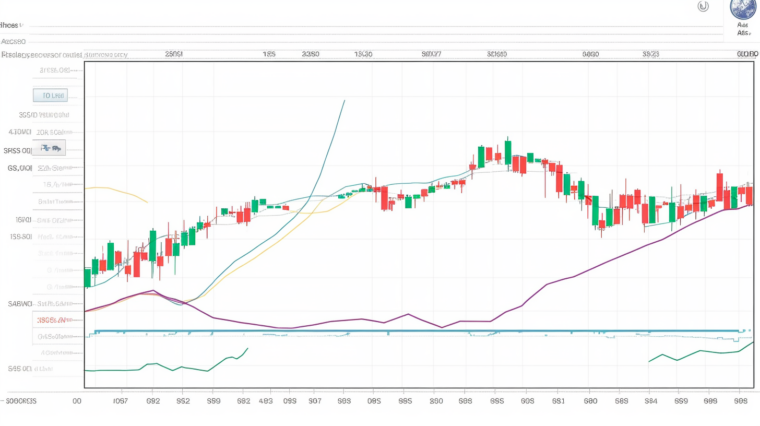Click the horizontal blue line near chart bottom
Image resolution: width=760 pixels, height=426 pixels.
(400, 331)
